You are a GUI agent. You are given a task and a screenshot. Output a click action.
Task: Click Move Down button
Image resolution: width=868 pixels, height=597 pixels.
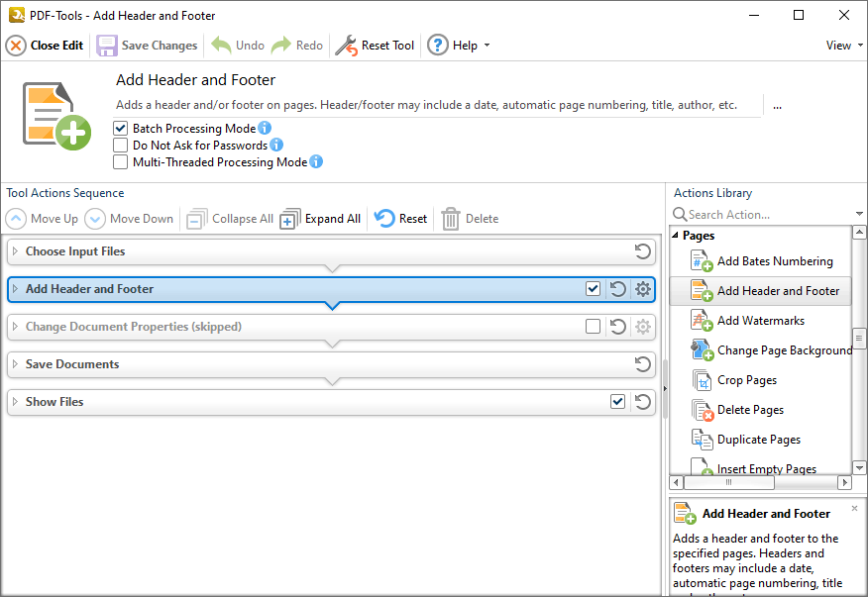point(129,219)
